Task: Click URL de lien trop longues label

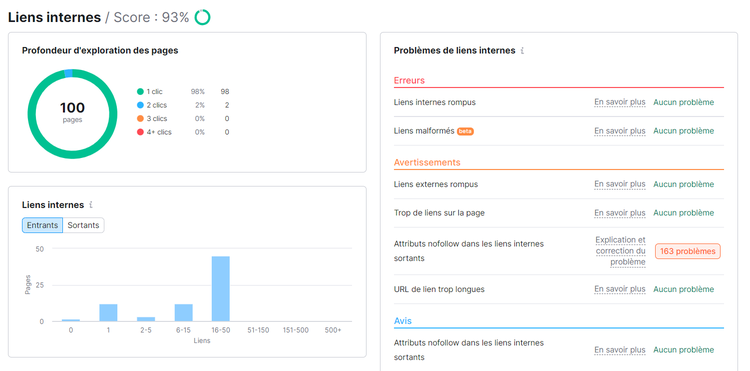Action: 439,289
